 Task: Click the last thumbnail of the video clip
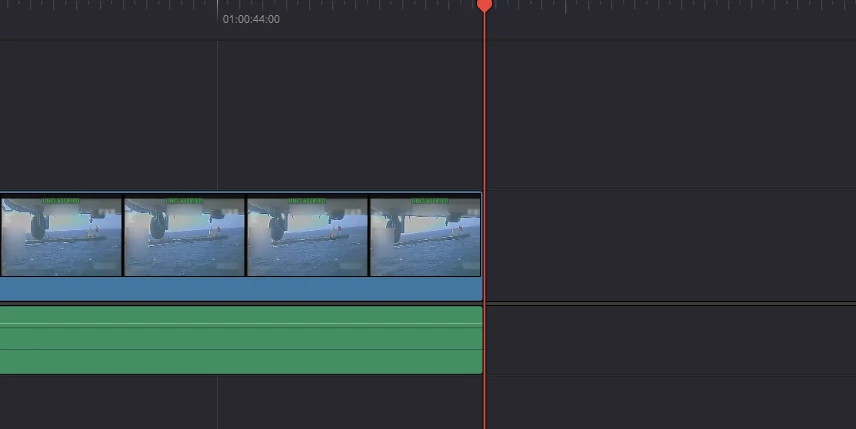(425, 237)
